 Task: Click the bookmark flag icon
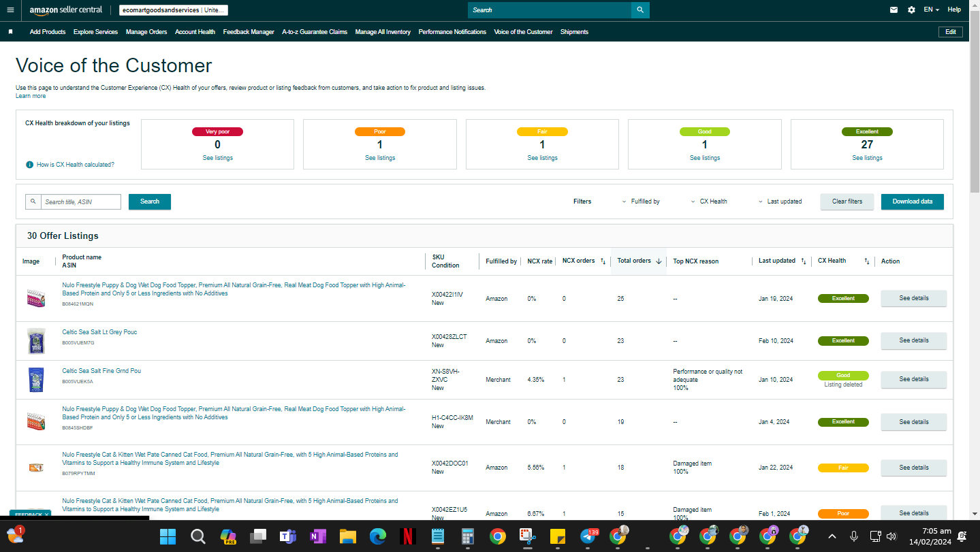(11, 32)
